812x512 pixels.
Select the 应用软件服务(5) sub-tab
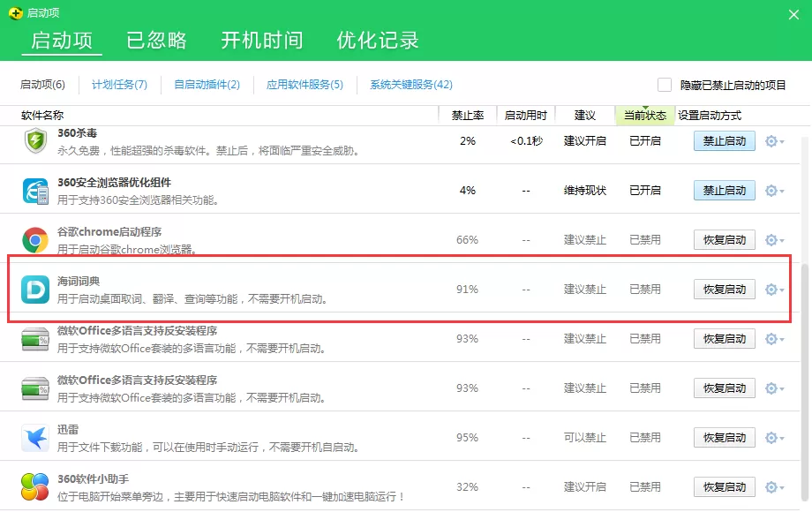click(305, 85)
